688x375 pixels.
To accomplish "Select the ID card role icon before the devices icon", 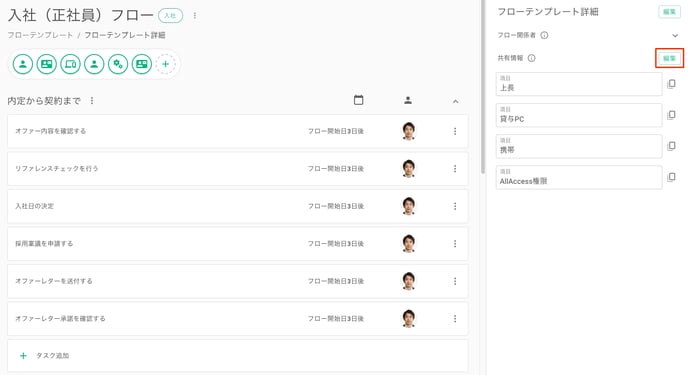I will [x=47, y=64].
